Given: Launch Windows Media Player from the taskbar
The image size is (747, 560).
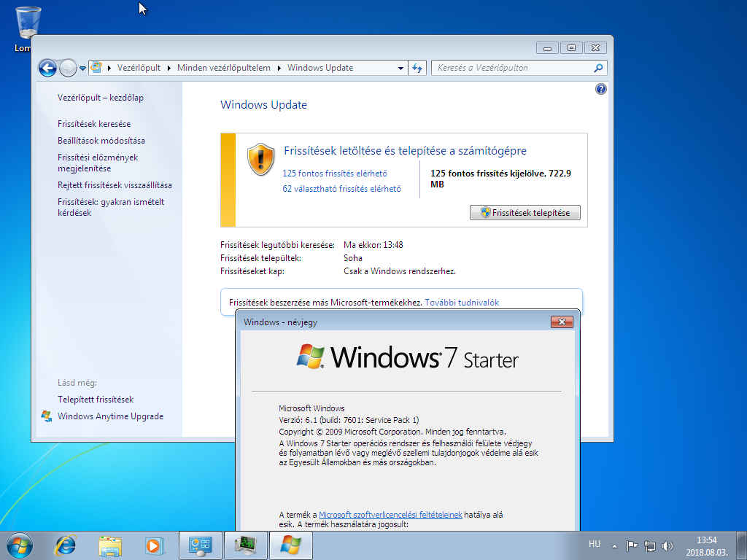Looking at the screenshot, I should pyautogui.click(x=155, y=545).
